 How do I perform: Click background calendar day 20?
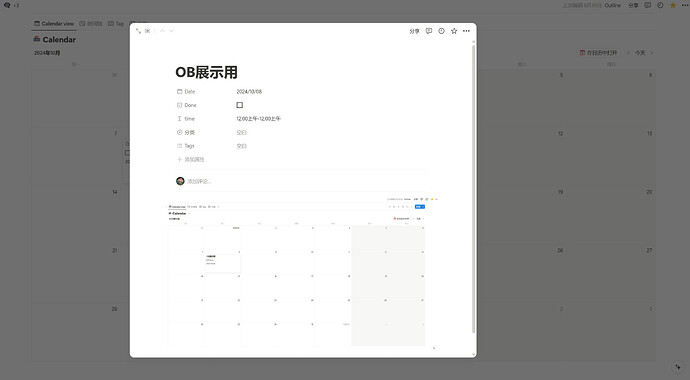(649, 192)
